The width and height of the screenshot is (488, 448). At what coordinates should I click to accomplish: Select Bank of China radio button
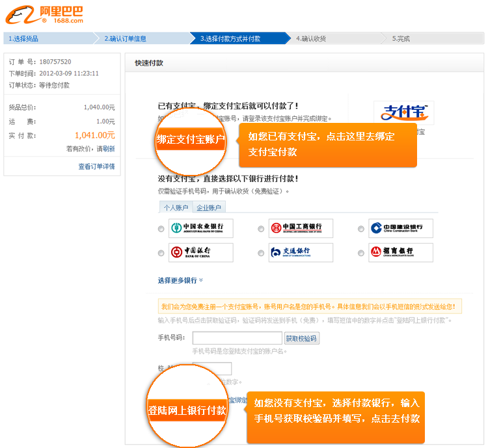(x=161, y=253)
